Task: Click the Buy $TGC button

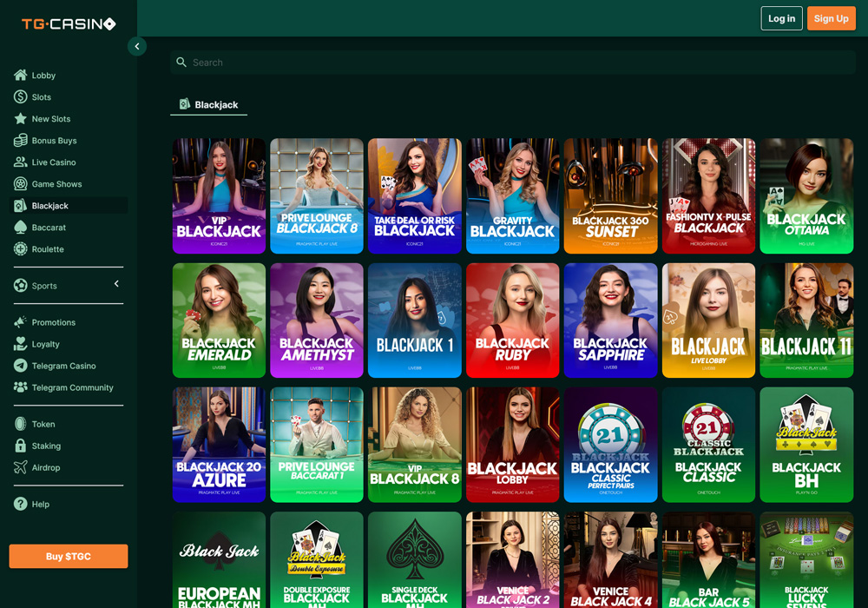Action: pos(69,556)
